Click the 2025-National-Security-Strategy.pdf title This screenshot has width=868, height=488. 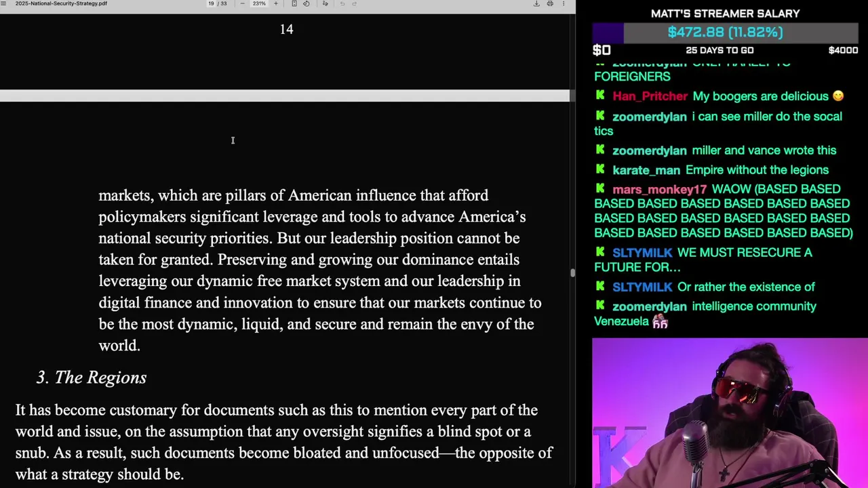pyautogui.click(x=61, y=3)
